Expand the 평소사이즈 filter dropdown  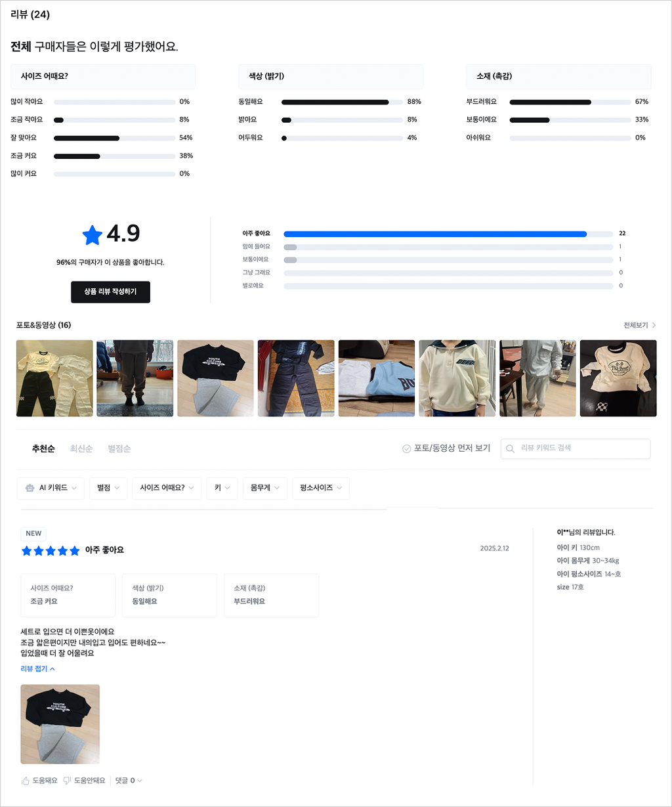point(321,488)
